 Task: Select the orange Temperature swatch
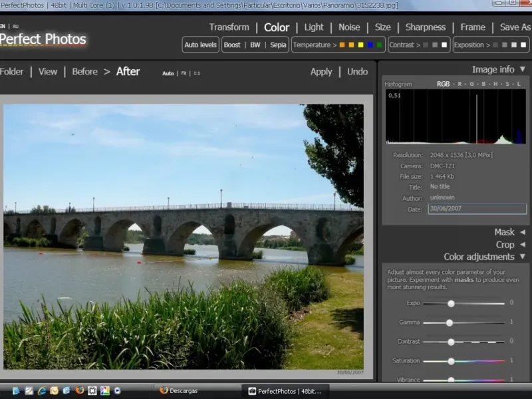point(342,45)
